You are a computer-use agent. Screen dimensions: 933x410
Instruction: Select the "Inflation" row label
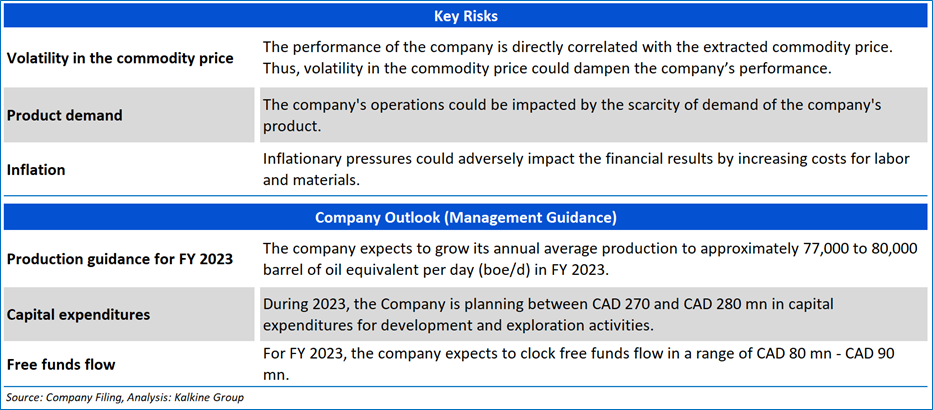coord(36,170)
